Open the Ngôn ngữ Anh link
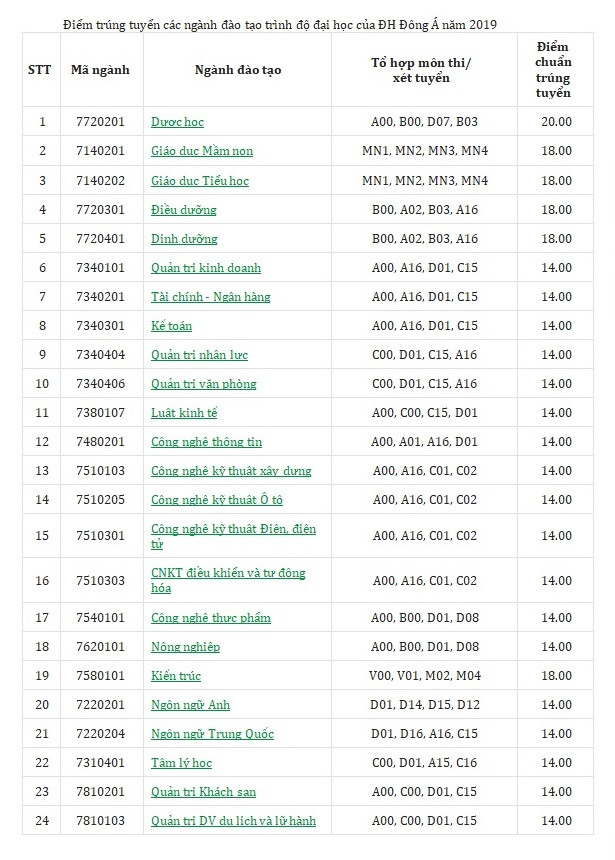The height and width of the screenshot is (860, 615). [x=187, y=705]
